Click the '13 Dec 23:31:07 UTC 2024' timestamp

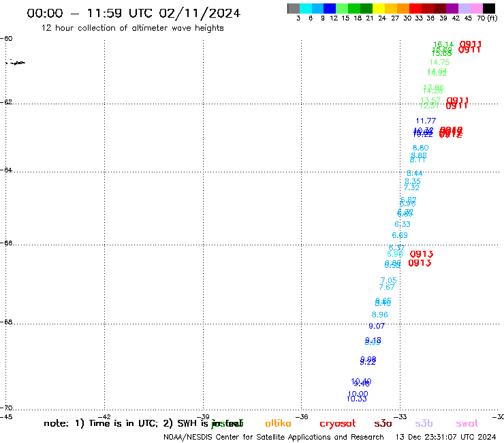pyautogui.click(x=445, y=437)
